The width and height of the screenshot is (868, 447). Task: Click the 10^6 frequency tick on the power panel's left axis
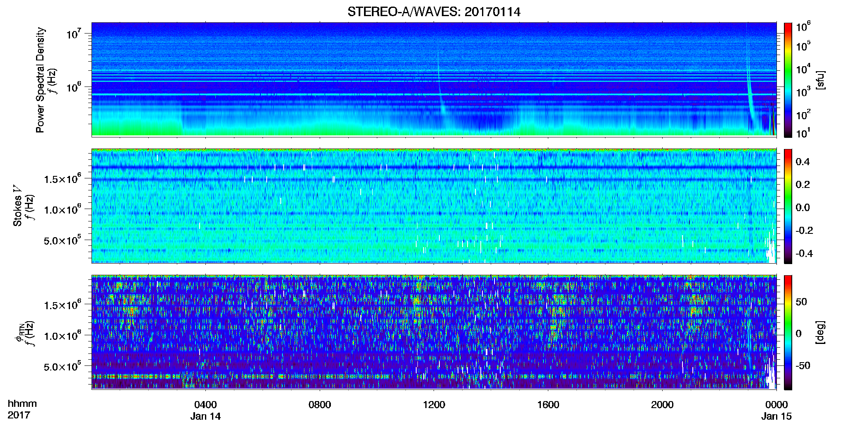(x=74, y=87)
